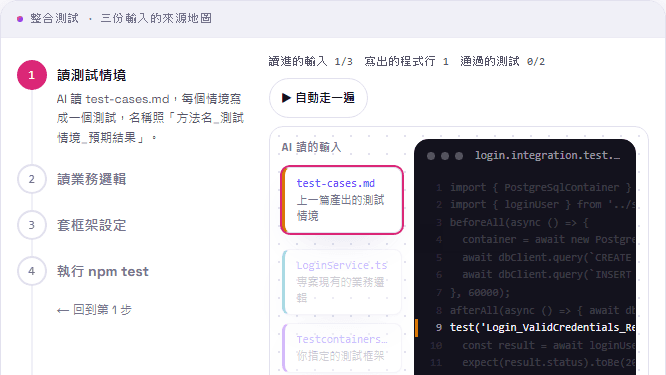Click the AI 讀的輸入 heading
Viewport: 666px width, 375px height.
[311, 147]
